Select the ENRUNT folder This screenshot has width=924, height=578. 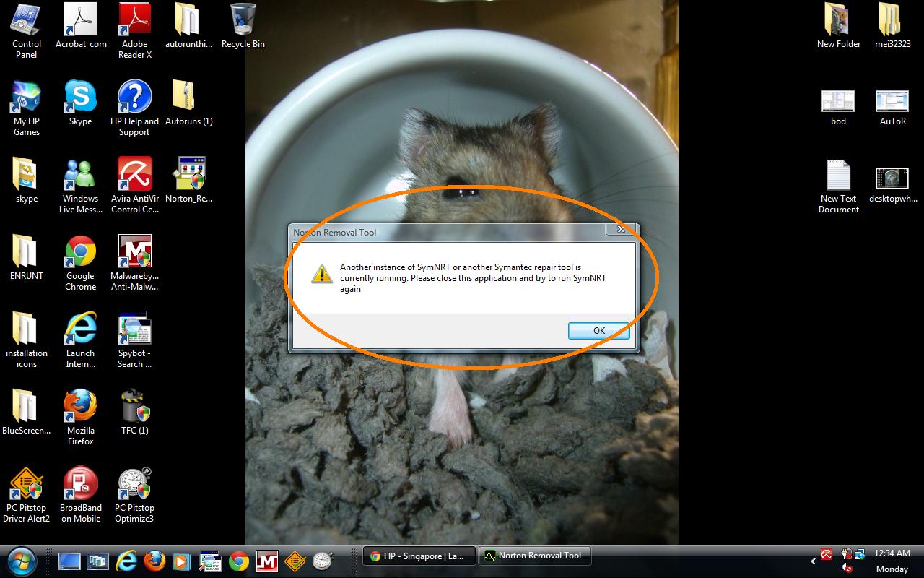coord(26,257)
